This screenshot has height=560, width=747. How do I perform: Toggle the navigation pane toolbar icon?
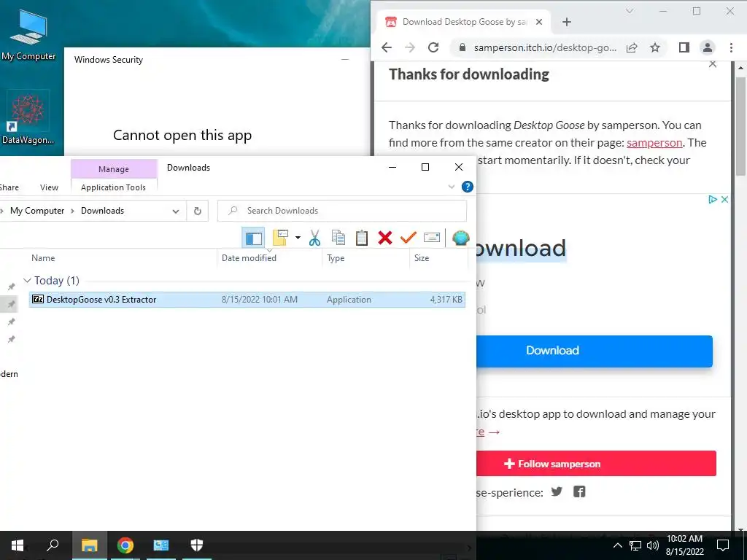(x=253, y=237)
